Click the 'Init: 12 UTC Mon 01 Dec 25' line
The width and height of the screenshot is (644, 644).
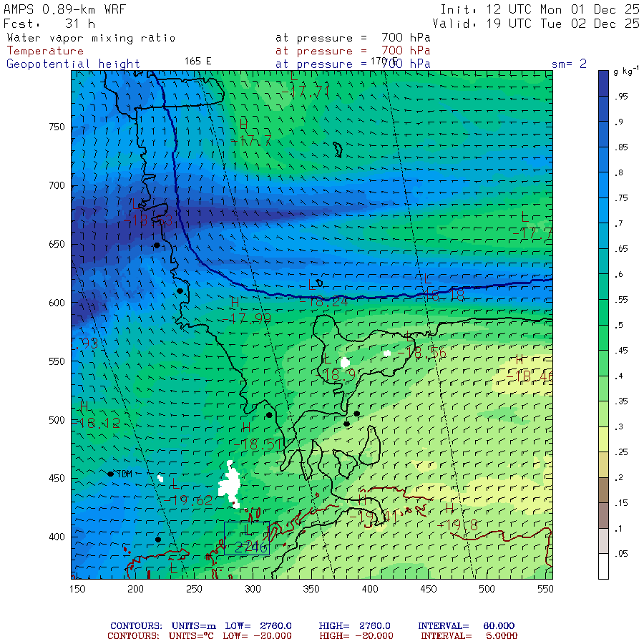pos(540,9)
